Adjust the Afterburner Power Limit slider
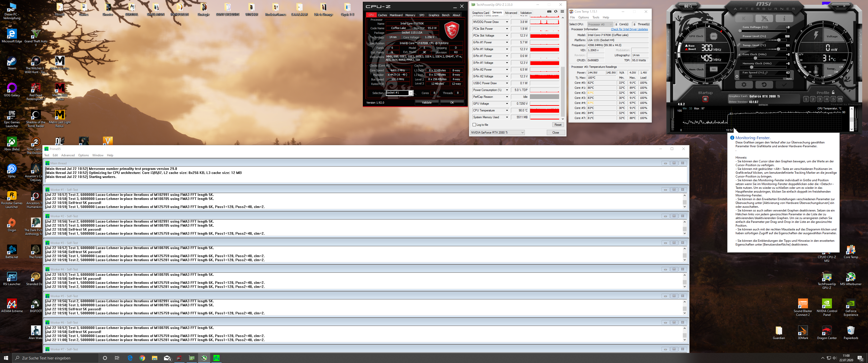 [x=779, y=40]
